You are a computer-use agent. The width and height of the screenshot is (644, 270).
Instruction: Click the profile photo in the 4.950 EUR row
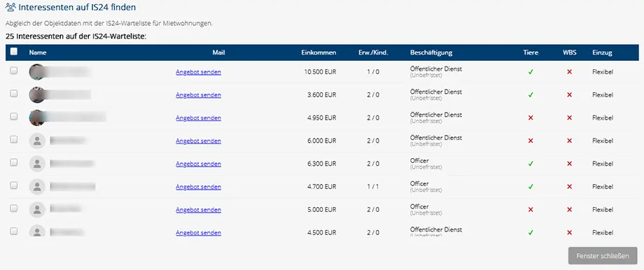(x=36, y=118)
